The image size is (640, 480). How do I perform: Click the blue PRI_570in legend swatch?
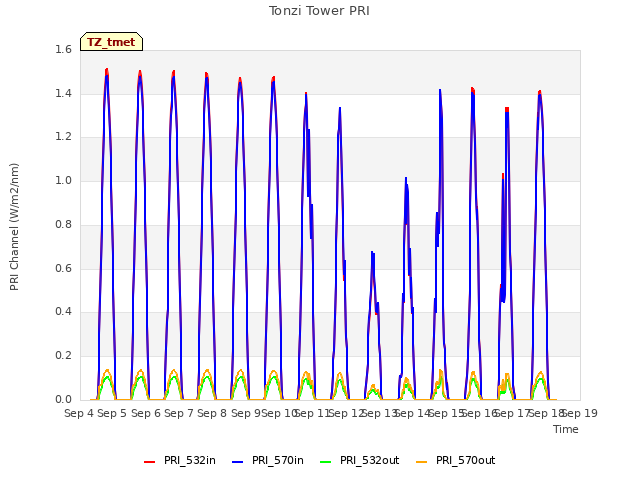[x=237, y=461]
